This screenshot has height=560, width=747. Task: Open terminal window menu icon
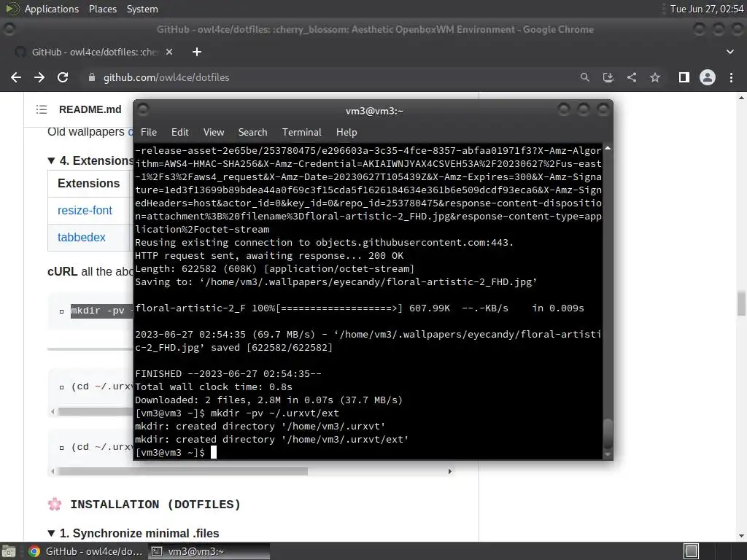tap(144, 110)
